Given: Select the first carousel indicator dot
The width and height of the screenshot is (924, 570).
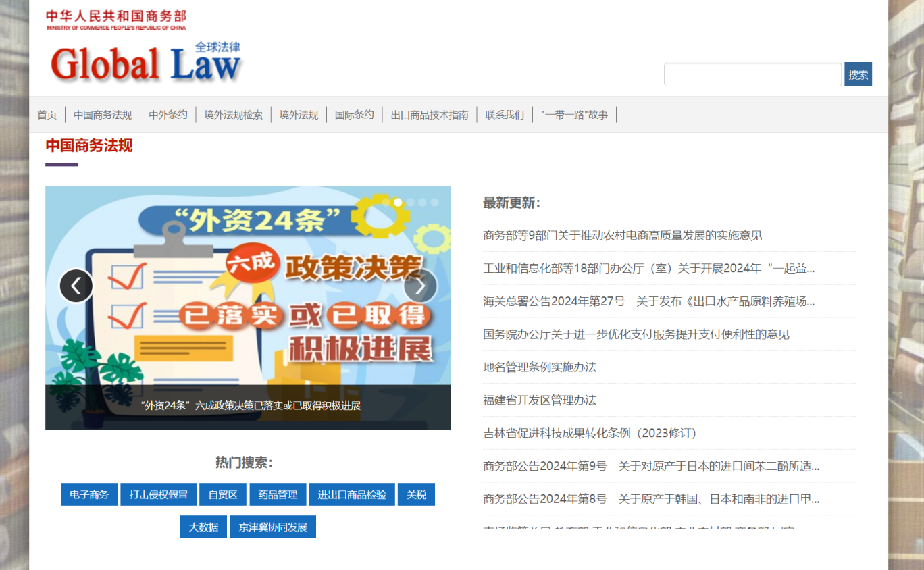Looking at the screenshot, I should [397, 202].
